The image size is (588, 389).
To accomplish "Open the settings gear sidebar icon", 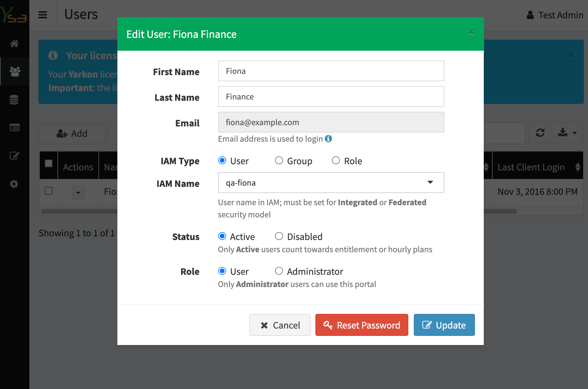I will 14,184.
